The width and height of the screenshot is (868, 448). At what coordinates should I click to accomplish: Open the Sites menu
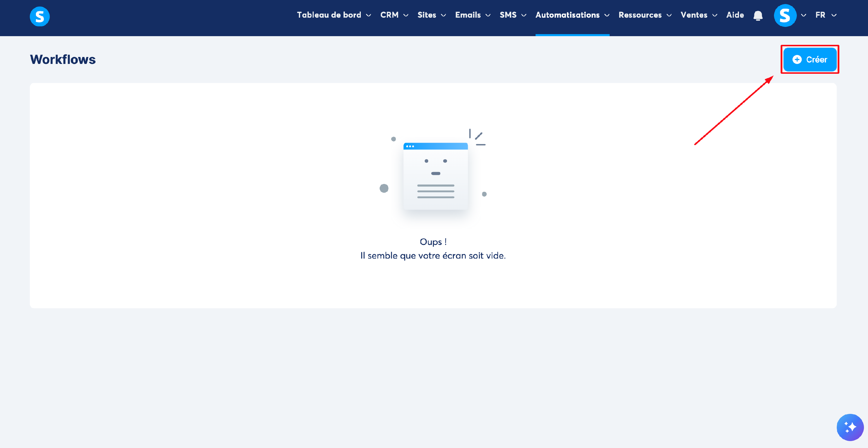[426, 15]
